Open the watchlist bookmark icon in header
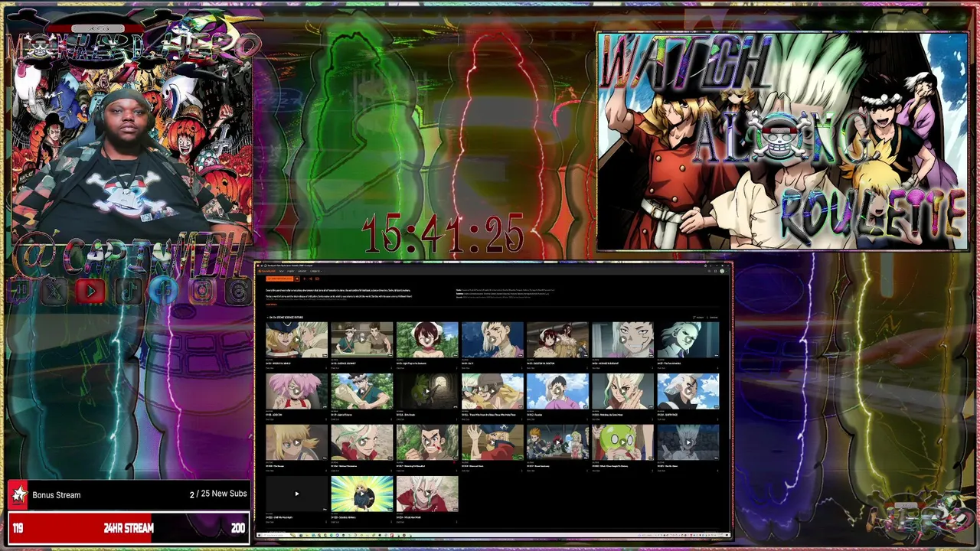This screenshot has width=980, height=551. tap(715, 271)
